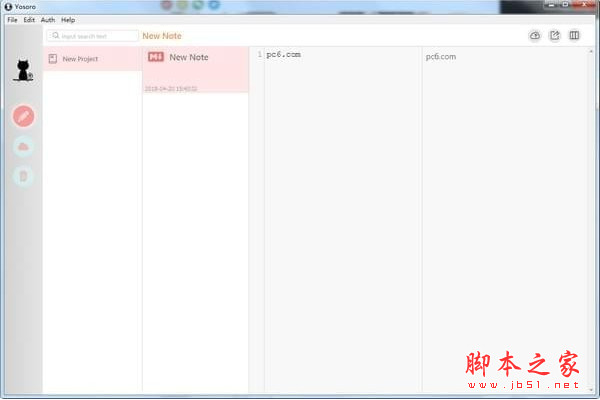600x400 pixels.
Task: Click the orange New Note header title
Action: click(x=162, y=36)
